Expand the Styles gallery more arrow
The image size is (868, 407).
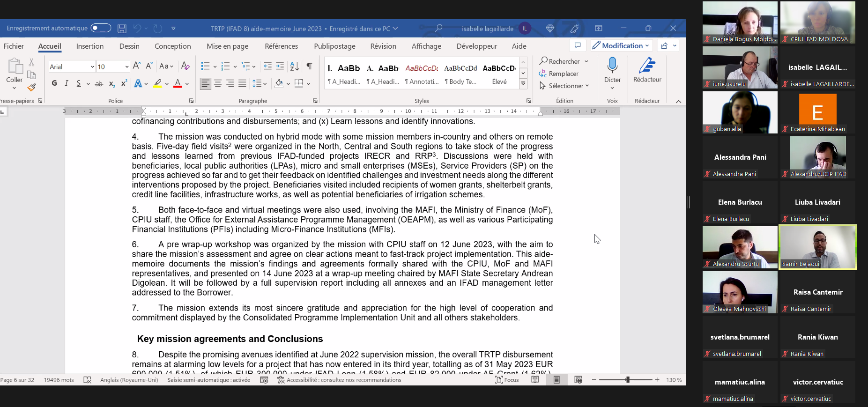tap(523, 84)
